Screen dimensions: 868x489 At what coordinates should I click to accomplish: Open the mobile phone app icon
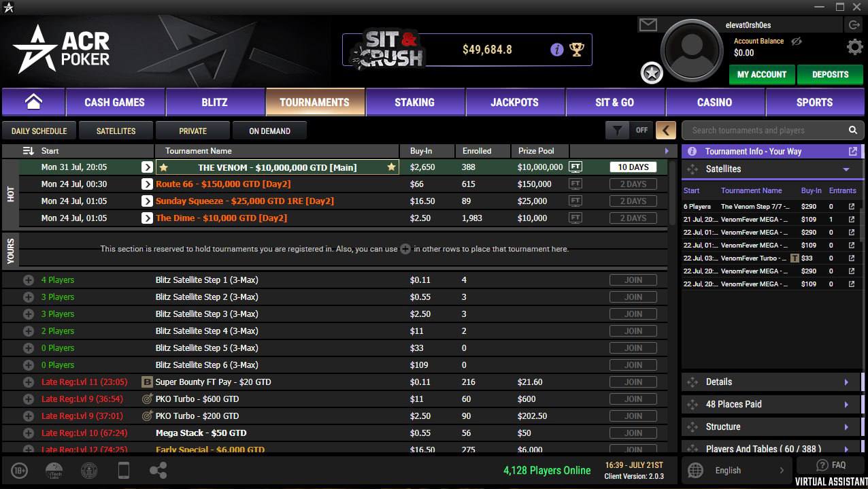(x=124, y=470)
